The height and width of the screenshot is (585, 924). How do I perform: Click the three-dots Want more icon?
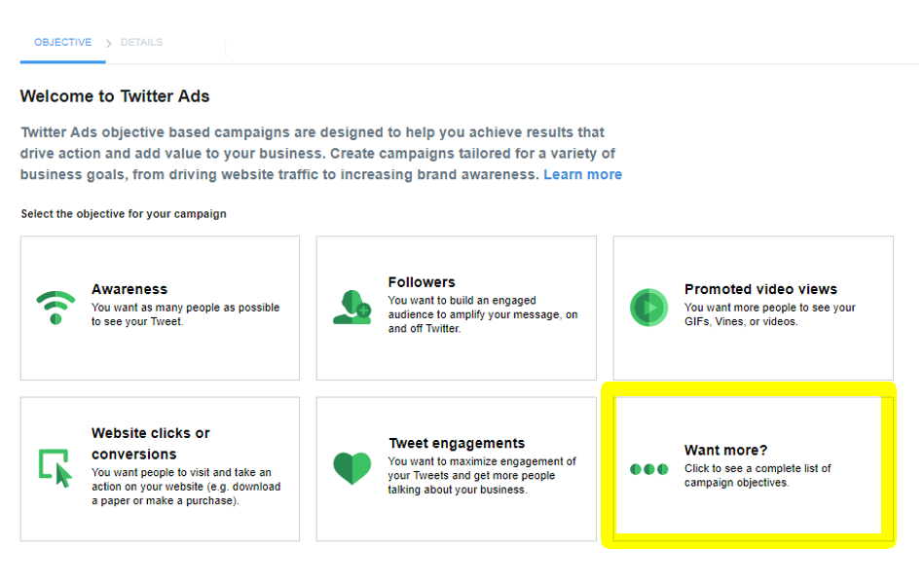648,469
